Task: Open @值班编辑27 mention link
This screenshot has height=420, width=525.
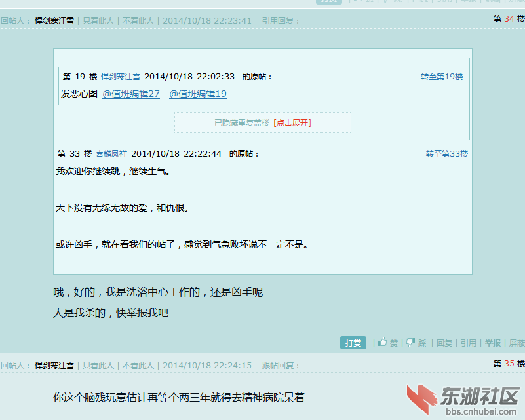Action: (131, 94)
